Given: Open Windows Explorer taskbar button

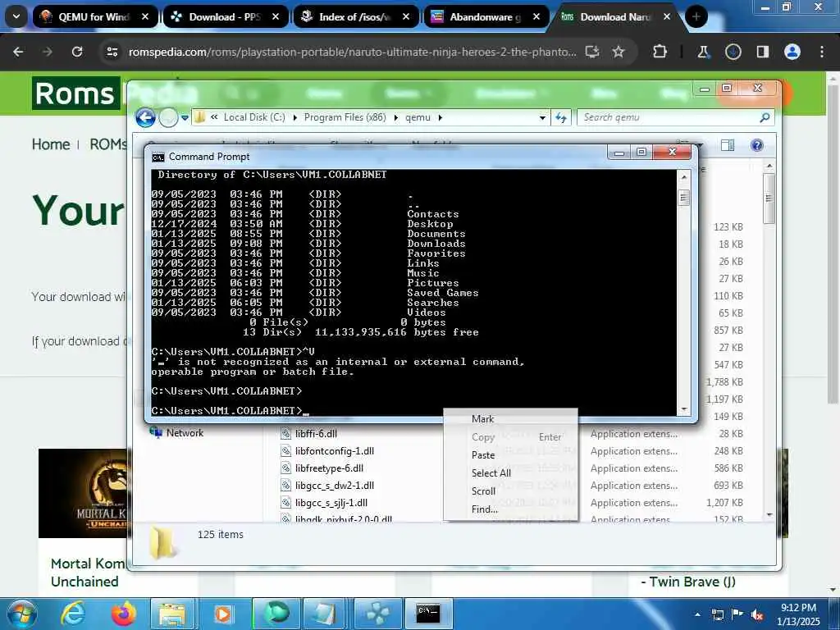Looking at the screenshot, I should pyautogui.click(x=172, y=614).
